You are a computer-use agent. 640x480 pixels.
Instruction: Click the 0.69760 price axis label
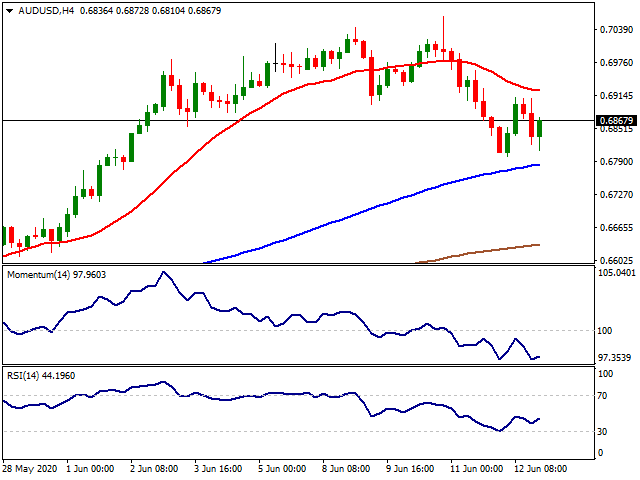point(616,62)
